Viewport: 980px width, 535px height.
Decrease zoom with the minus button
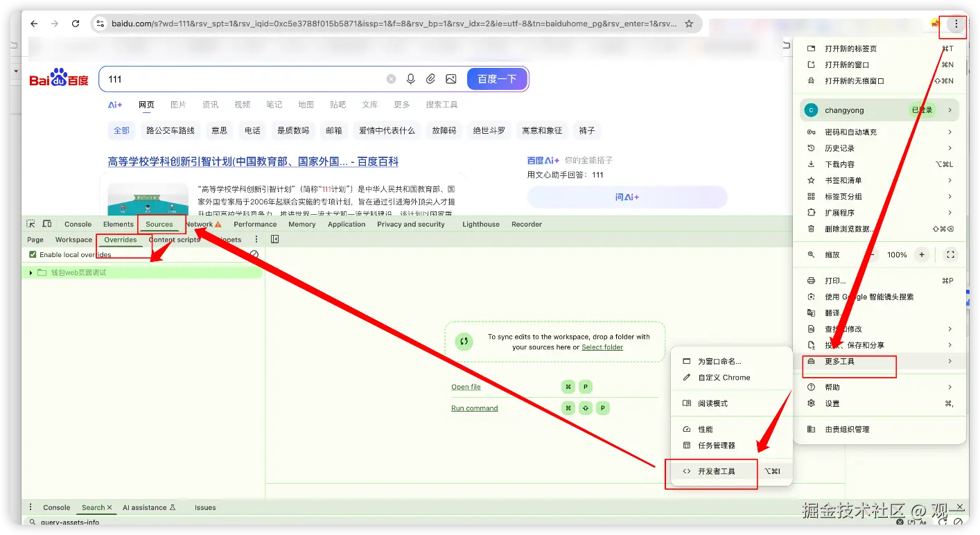pos(872,254)
